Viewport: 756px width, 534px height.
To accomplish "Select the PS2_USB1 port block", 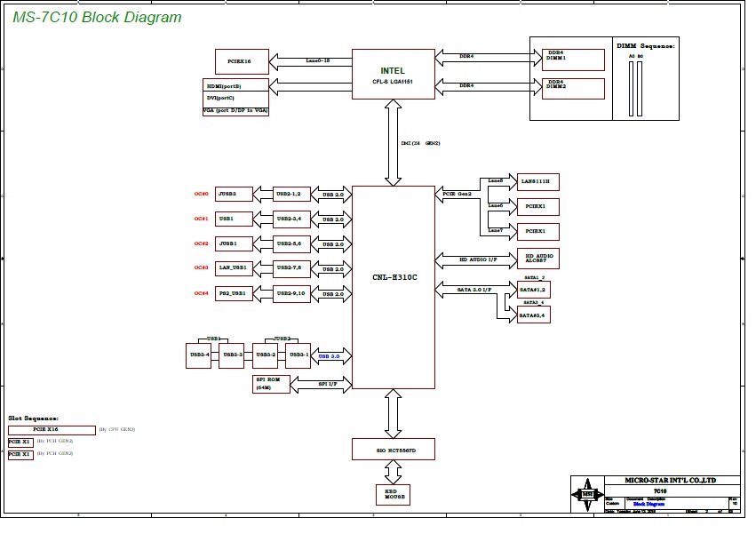I will 235,293.
